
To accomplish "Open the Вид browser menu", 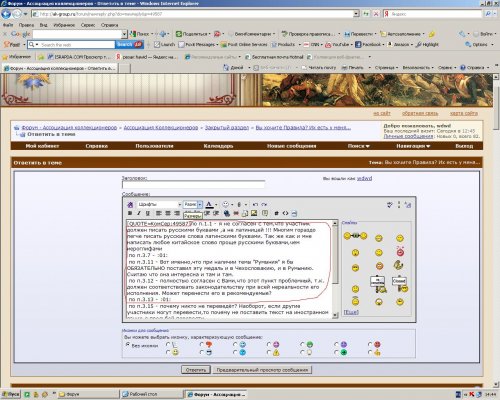I will (x=43, y=25).
